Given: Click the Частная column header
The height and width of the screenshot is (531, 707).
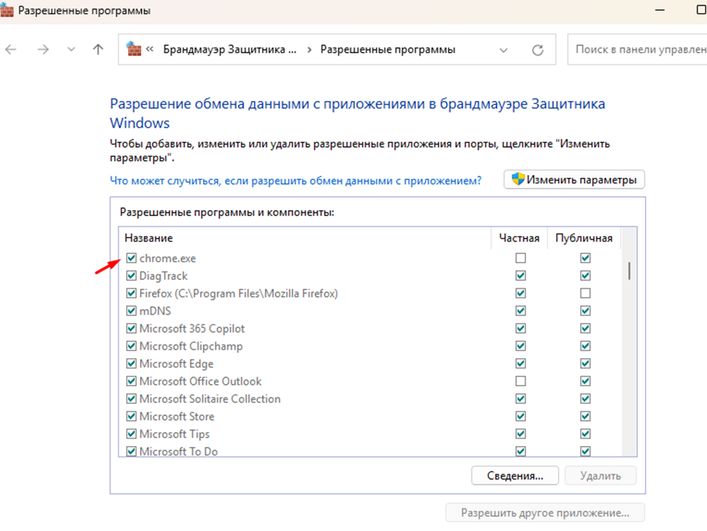Looking at the screenshot, I should click(519, 238).
